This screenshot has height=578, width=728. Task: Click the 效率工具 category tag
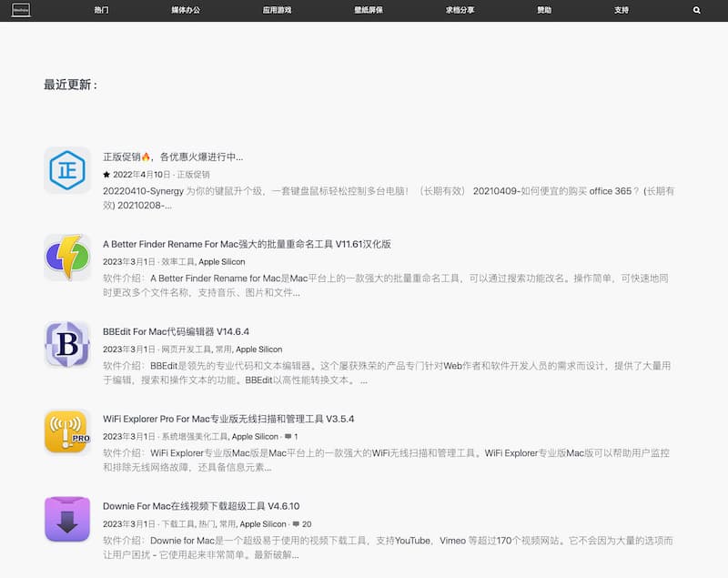177,262
